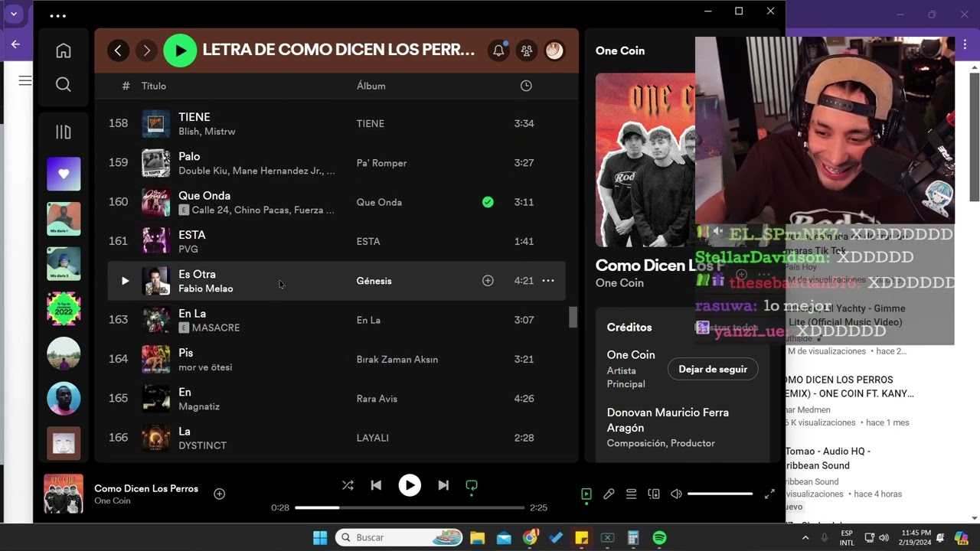
Task: Toggle repeat mode
Action: point(472,485)
